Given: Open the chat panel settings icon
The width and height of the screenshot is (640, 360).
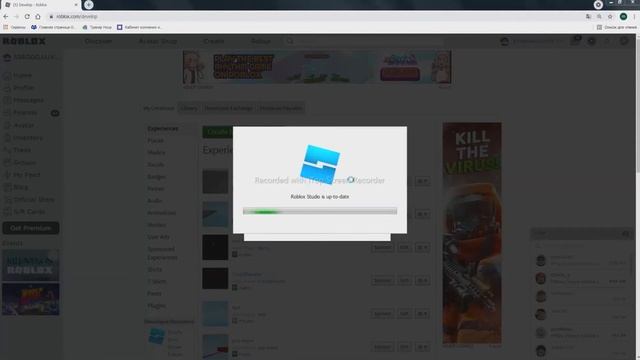Looking at the screenshot, I should (x=625, y=234).
